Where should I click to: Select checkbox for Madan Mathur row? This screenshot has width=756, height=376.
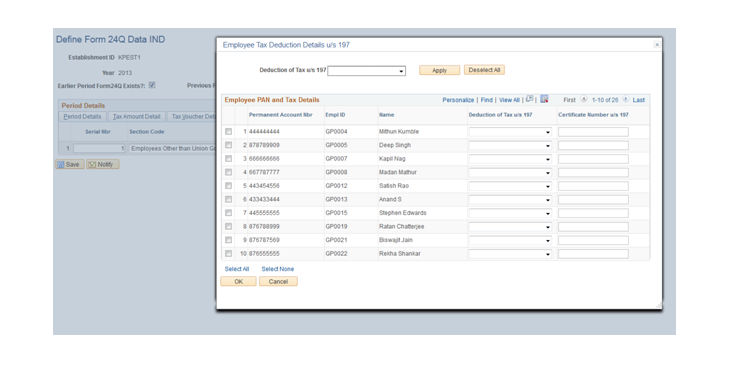tap(229, 172)
